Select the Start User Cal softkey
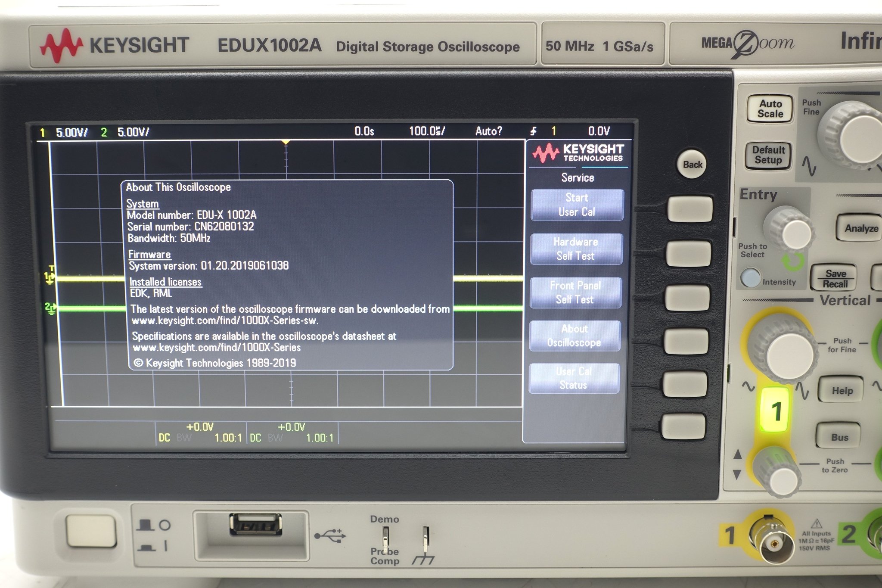This screenshot has width=882, height=588. 577,205
